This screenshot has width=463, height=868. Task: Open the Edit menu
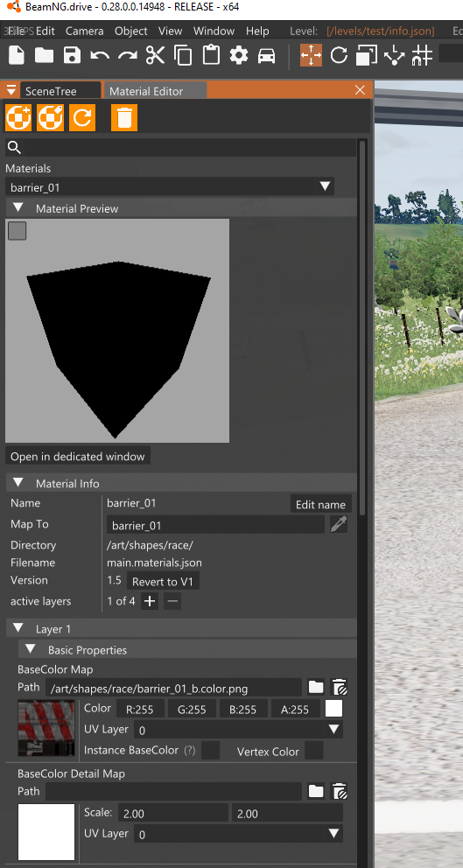pos(45,31)
